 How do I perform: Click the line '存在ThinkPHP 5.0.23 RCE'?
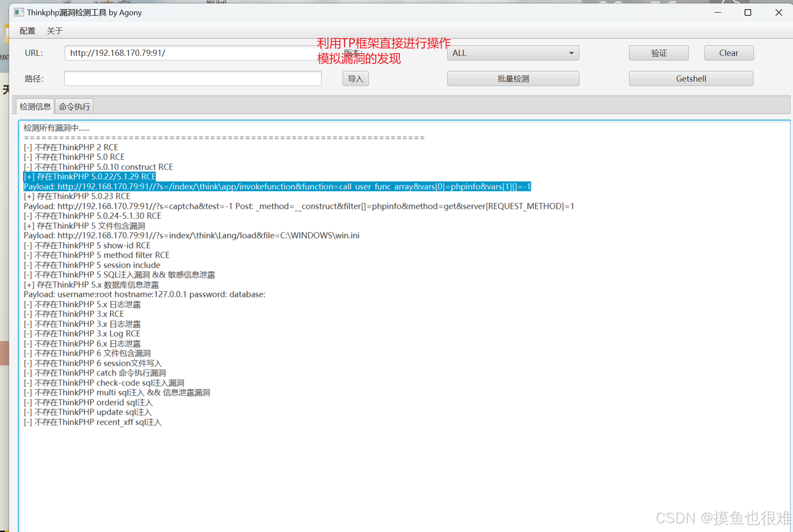77,196
